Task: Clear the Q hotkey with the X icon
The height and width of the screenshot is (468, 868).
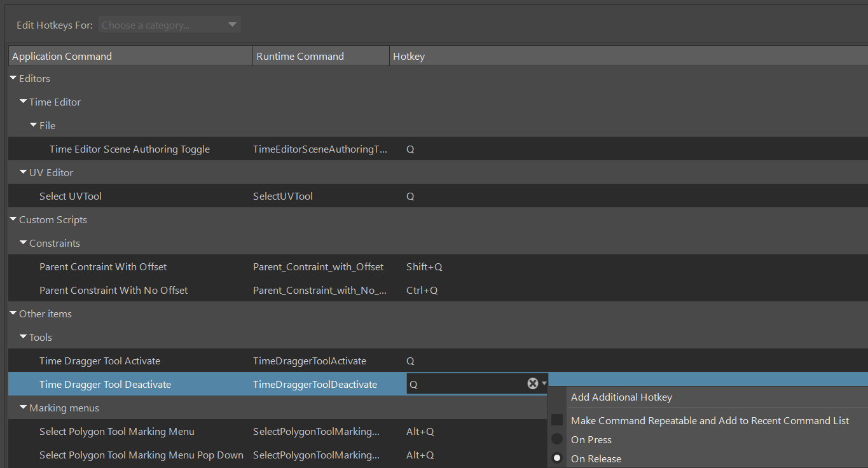Action: [x=533, y=383]
